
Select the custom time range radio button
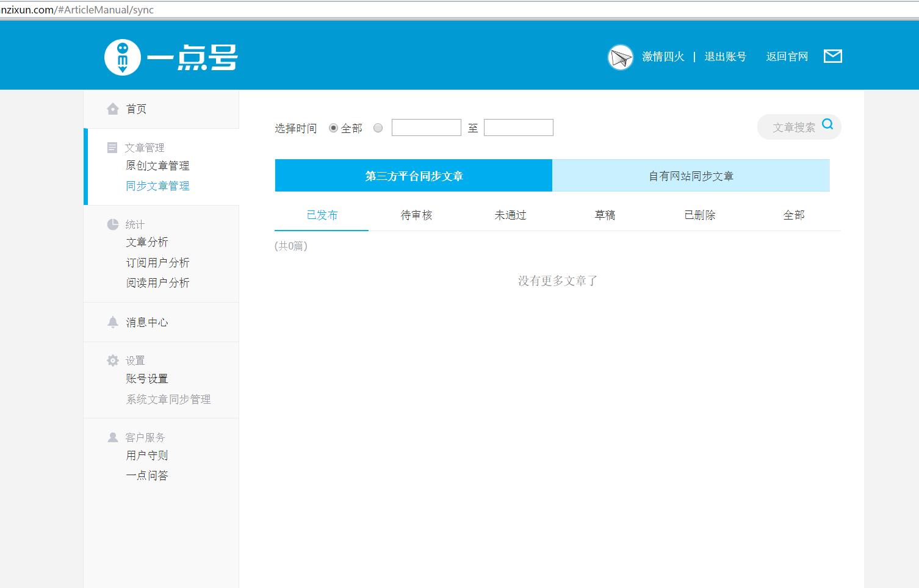(x=378, y=127)
